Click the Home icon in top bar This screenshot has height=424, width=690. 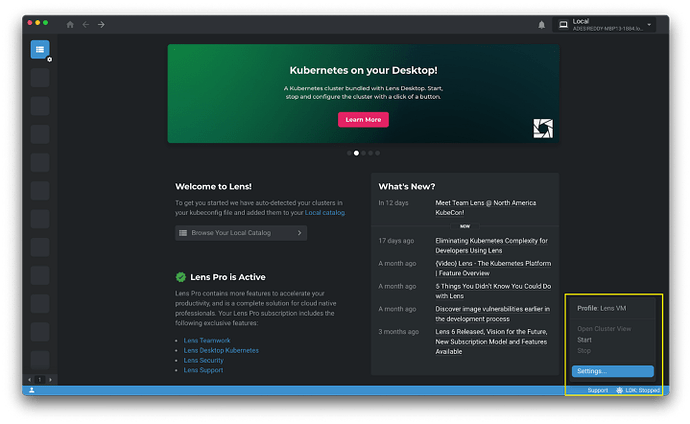click(x=70, y=24)
